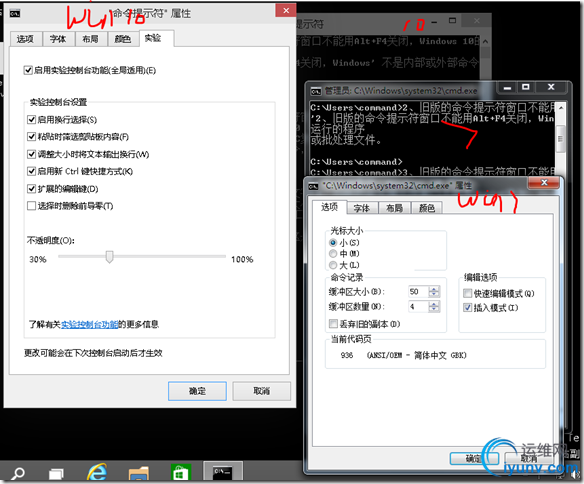Screen dimensions: 584x484
Task: Click the 缓冲区数量 input field showing 4
Action: [x=419, y=307]
